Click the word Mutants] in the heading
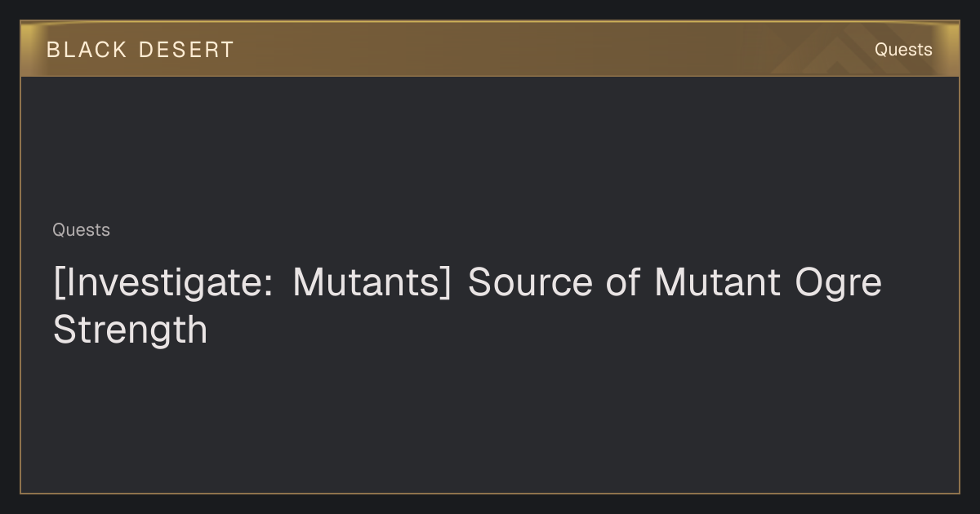 click(372, 282)
